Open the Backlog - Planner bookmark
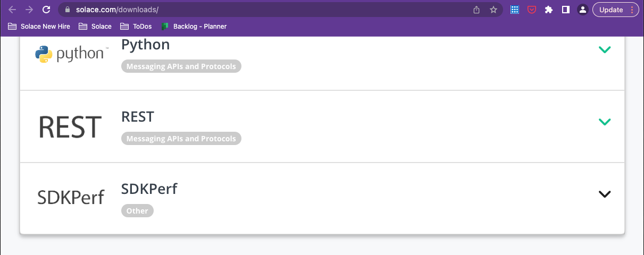 click(195, 26)
